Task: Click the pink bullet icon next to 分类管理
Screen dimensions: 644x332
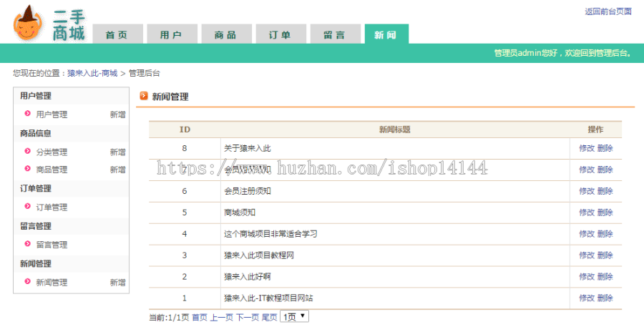Action: pos(27,151)
